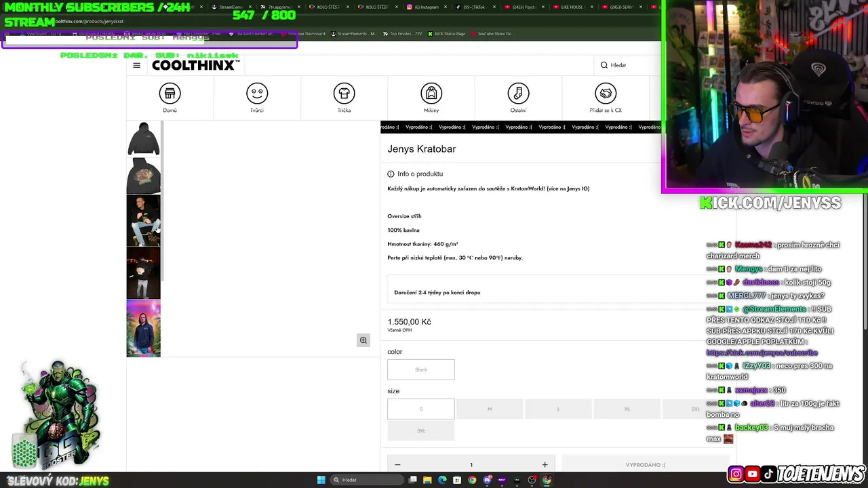868x488 pixels.
Task: Select the black hoodie front thumbnail
Action: click(x=144, y=139)
